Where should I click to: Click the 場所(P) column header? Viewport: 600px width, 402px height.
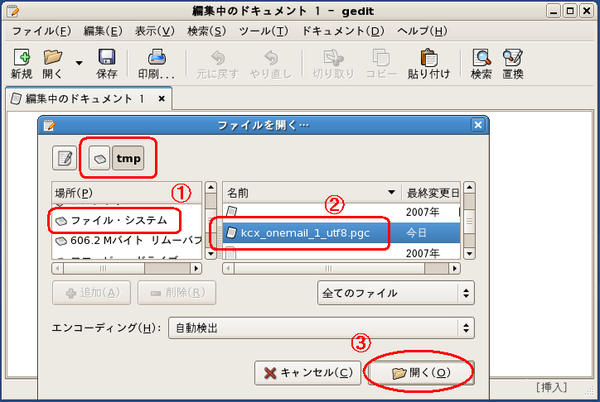pyautogui.click(x=126, y=193)
